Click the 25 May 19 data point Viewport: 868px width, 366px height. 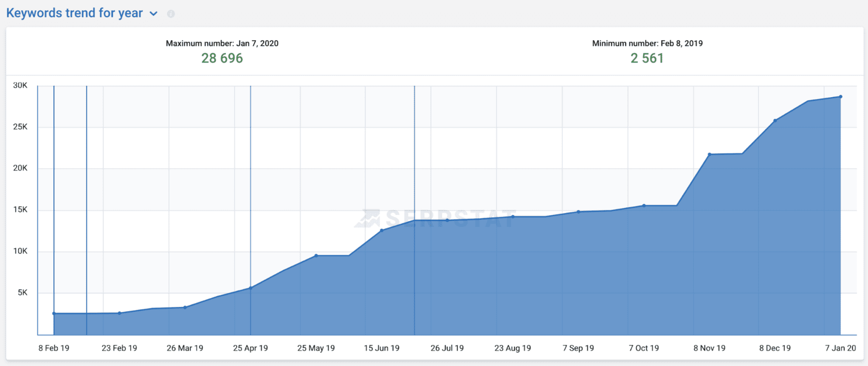tap(316, 255)
